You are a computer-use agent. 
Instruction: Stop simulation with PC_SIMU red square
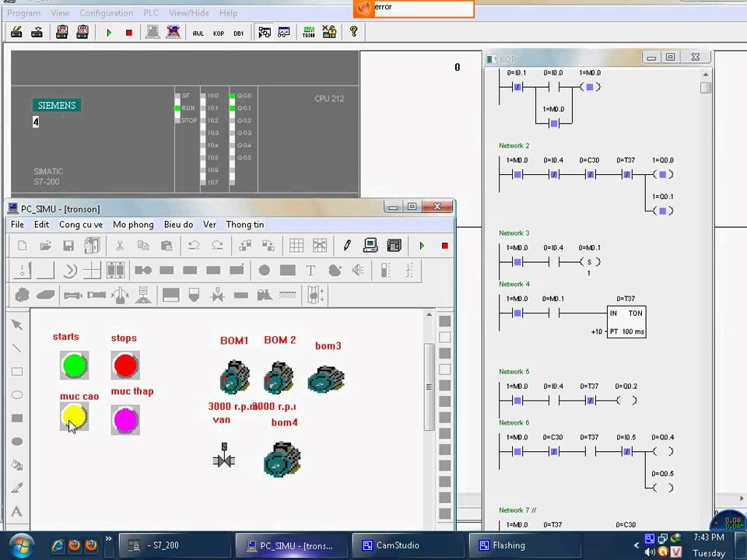click(x=444, y=246)
